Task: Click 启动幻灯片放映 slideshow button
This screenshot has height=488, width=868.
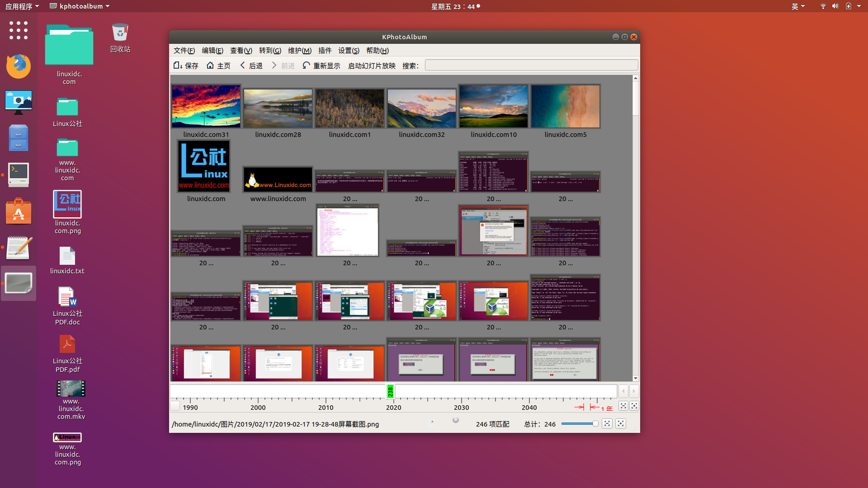Action: pos(372,66)
